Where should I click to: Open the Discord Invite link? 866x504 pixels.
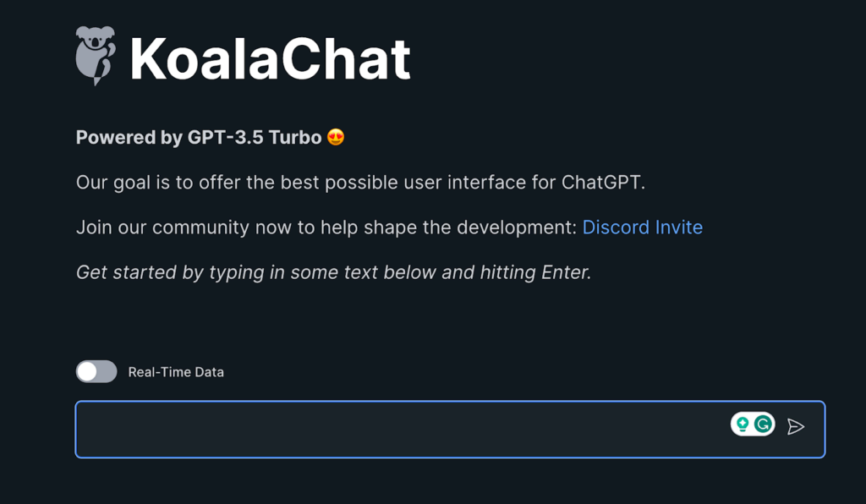(642, 227)
